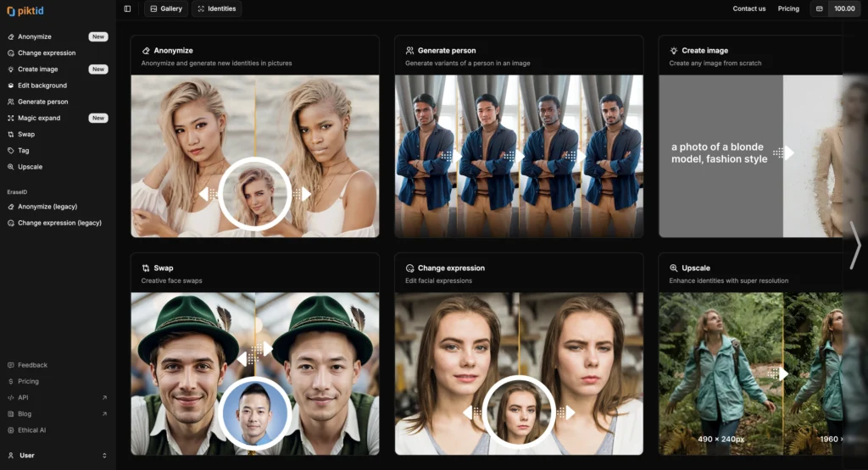Click the New badge next to Create image
The width and height of the screenshot is (868, 470).
pyautogui.click(x=98, y=69)
